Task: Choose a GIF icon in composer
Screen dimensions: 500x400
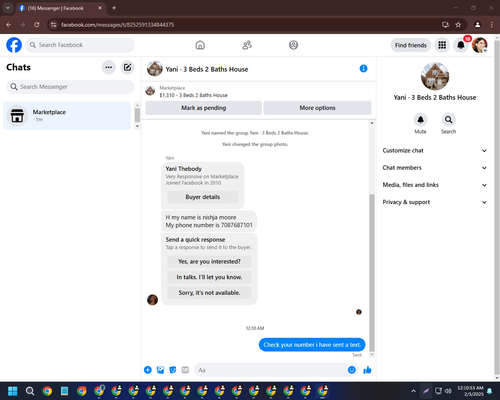Action: pos(185,370)
